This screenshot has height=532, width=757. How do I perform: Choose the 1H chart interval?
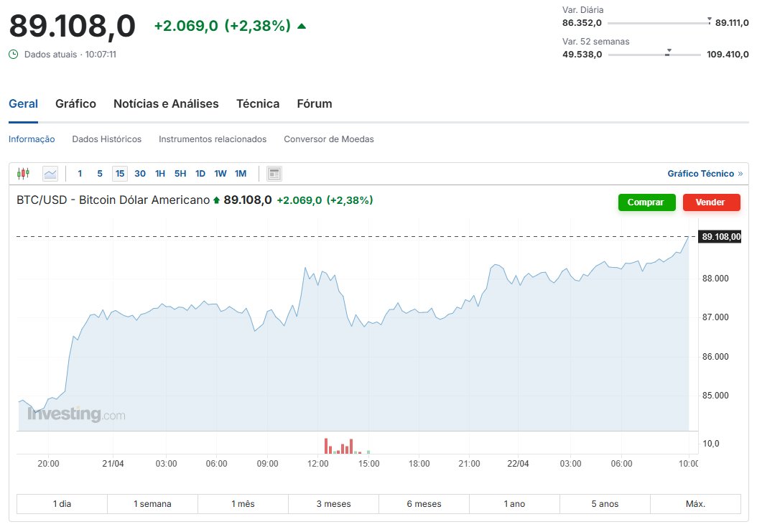pos(160,173)
